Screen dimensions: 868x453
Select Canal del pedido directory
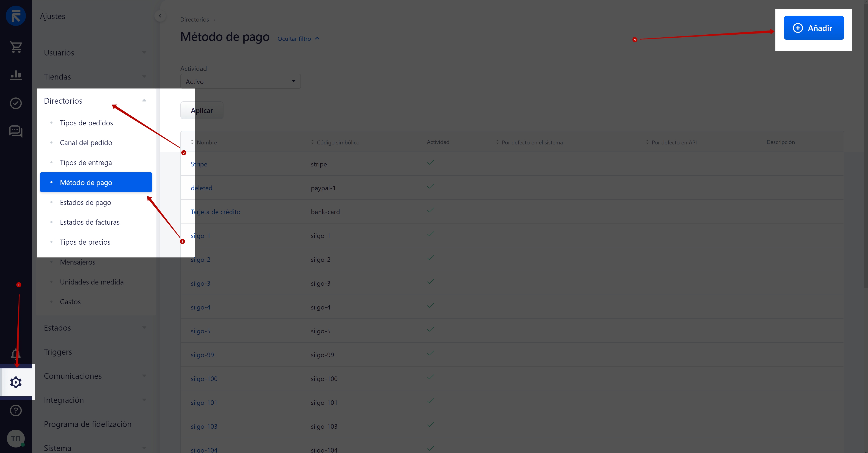86,143
